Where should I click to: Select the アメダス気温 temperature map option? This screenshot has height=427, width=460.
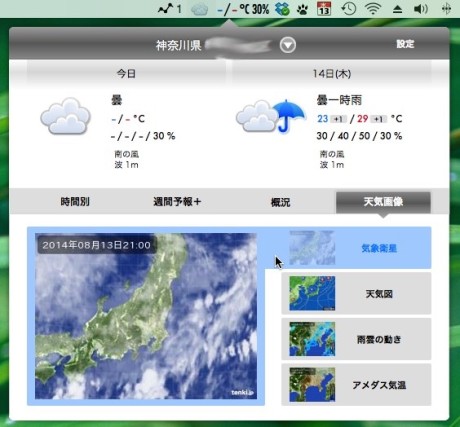356,385
